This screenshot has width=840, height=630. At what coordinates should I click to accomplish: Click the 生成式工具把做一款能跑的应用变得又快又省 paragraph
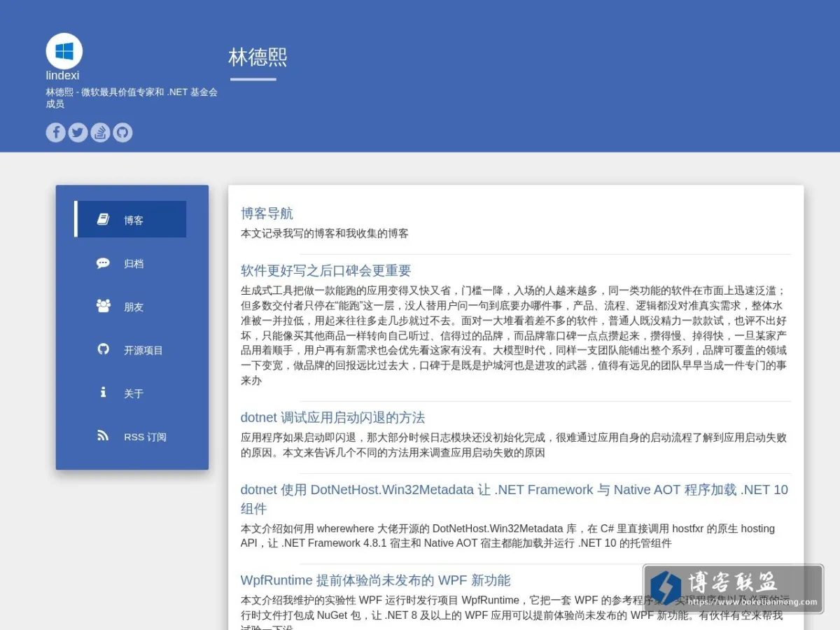[x=514, y=335]
